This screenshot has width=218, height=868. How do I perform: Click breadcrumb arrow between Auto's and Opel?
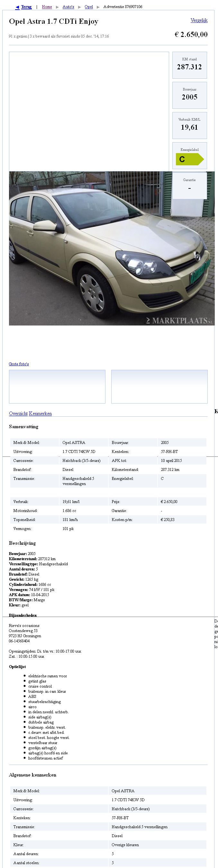pos(79,7)
